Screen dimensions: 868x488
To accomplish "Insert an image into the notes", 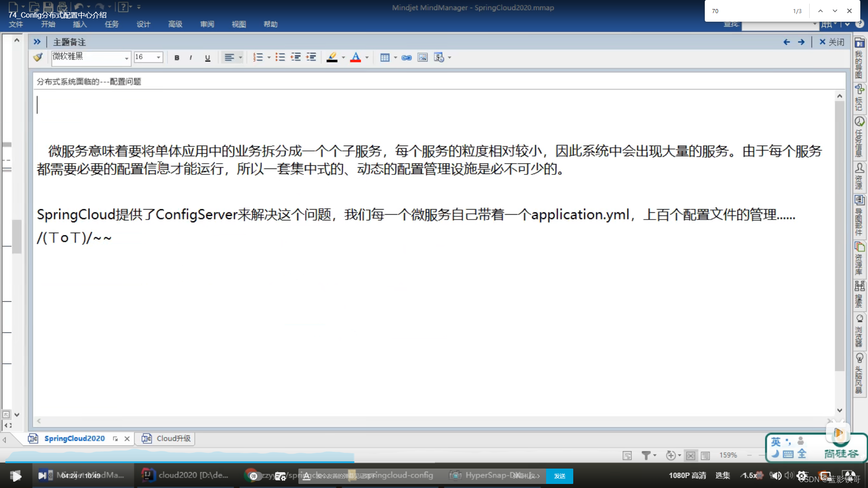I will [x=423, y=57].
